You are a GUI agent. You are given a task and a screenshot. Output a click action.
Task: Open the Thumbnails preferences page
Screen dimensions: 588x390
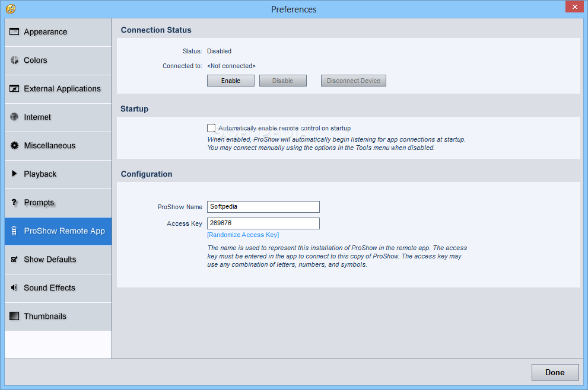(58, 317)
